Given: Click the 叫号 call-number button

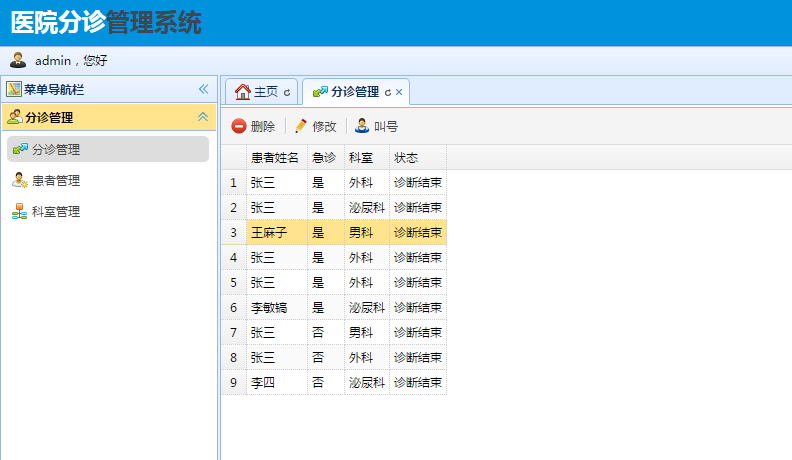Looking at the screenshot, I should pyautogui.click(x=376, y=126).
